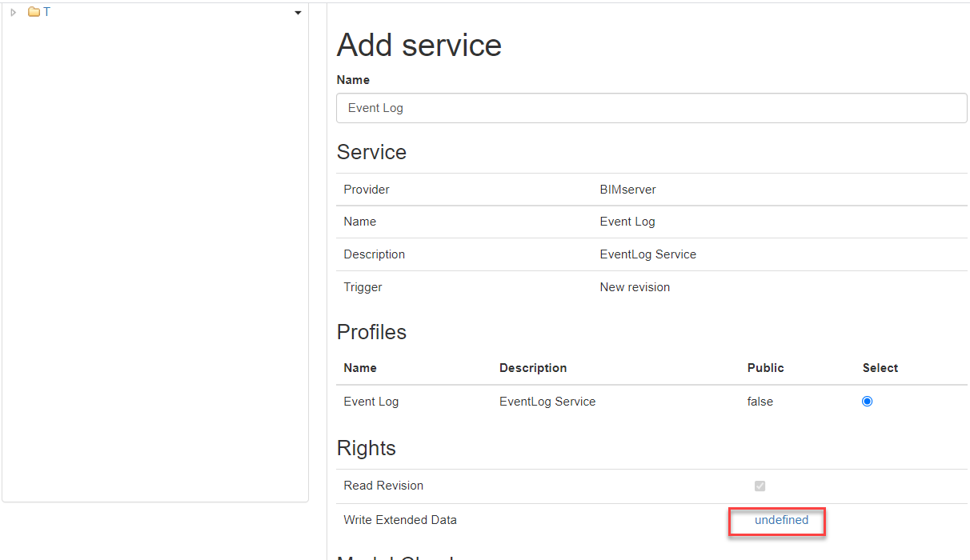Select the T project in the tree

[x=46, y=12]
